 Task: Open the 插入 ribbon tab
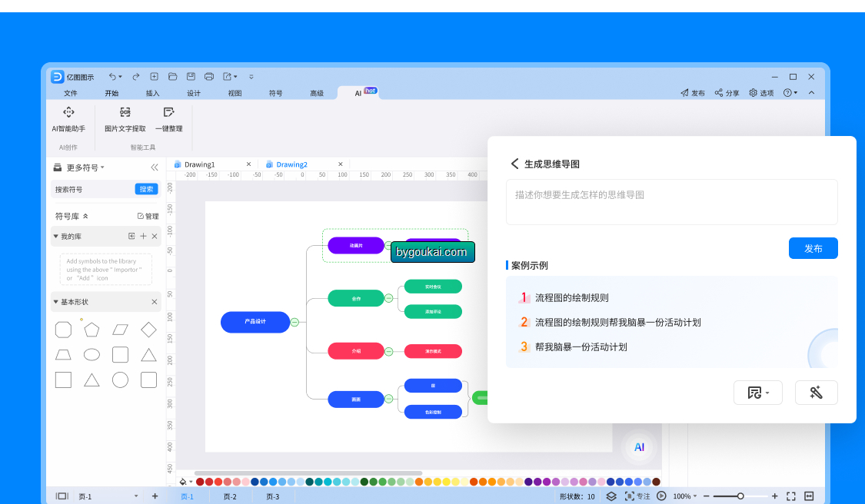152,93
